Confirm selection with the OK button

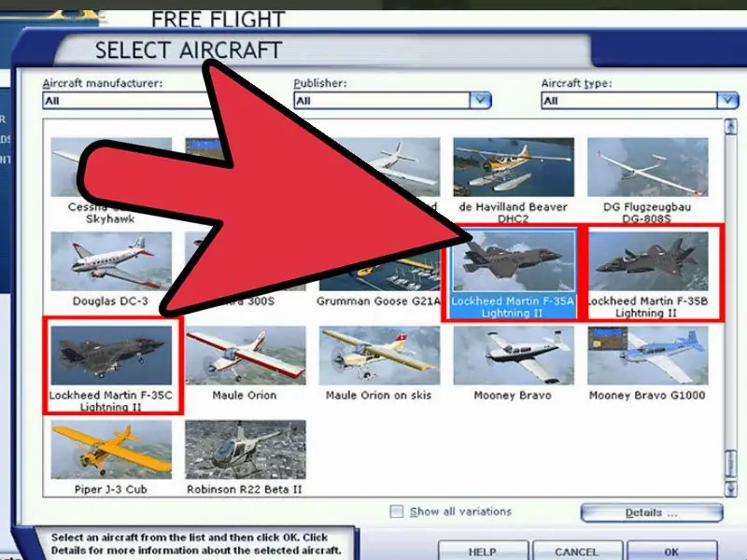[x=671, y=552]
